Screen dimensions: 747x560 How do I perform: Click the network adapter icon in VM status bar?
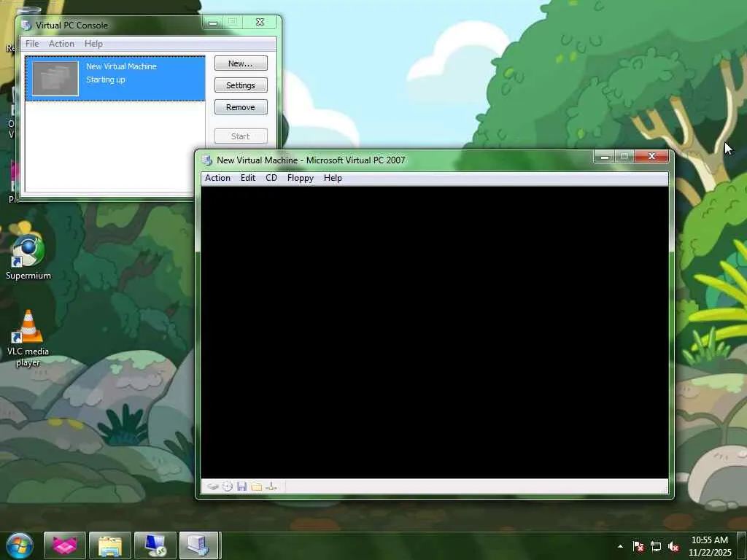click(271, 486)
